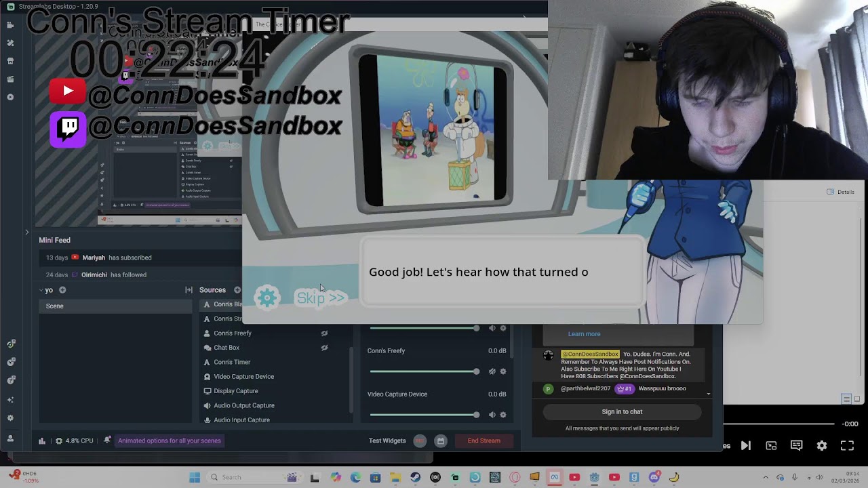Open Streamlabs settings gear in sidebar
868x488 pixels.
pos(10,420)
